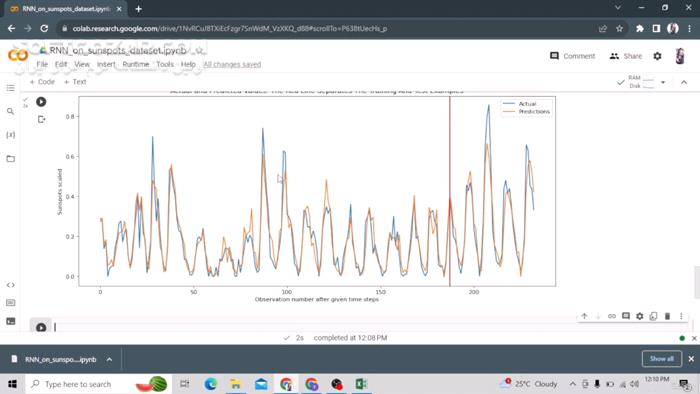Close the downloads bar
Screen dimensions: 700x394
tap(691, 359)
